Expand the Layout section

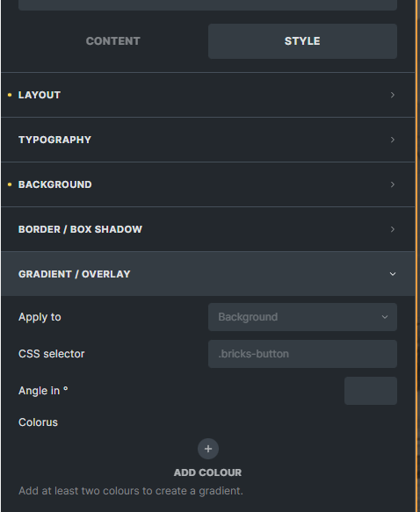coord(208,95)
